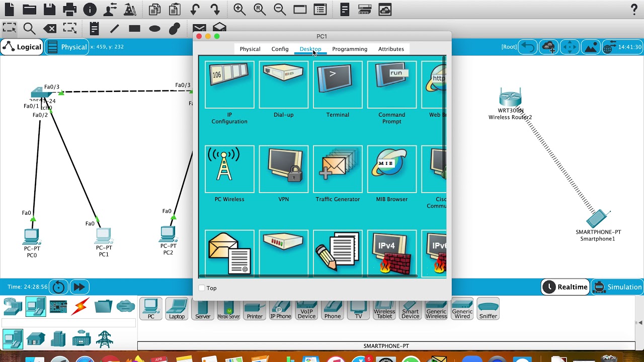The image size is (644, 362).
Task: Select the Connections lightning bolt category
Action: coord(80,306)
